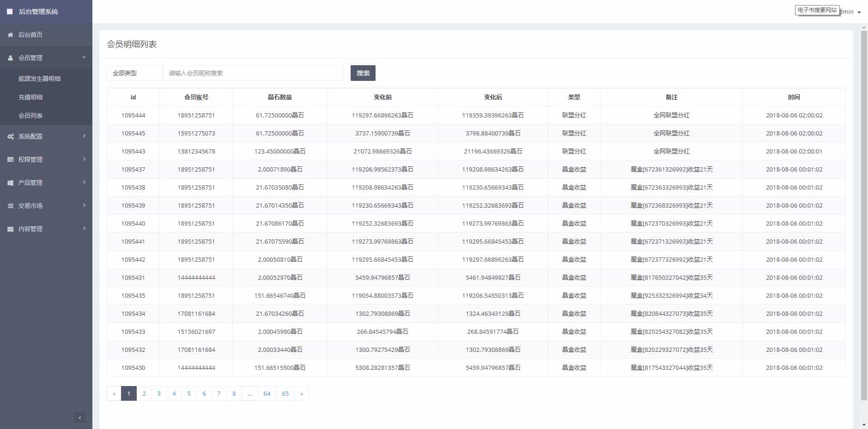
Task: Click the 变化前 column header
Action: point(382,97)
